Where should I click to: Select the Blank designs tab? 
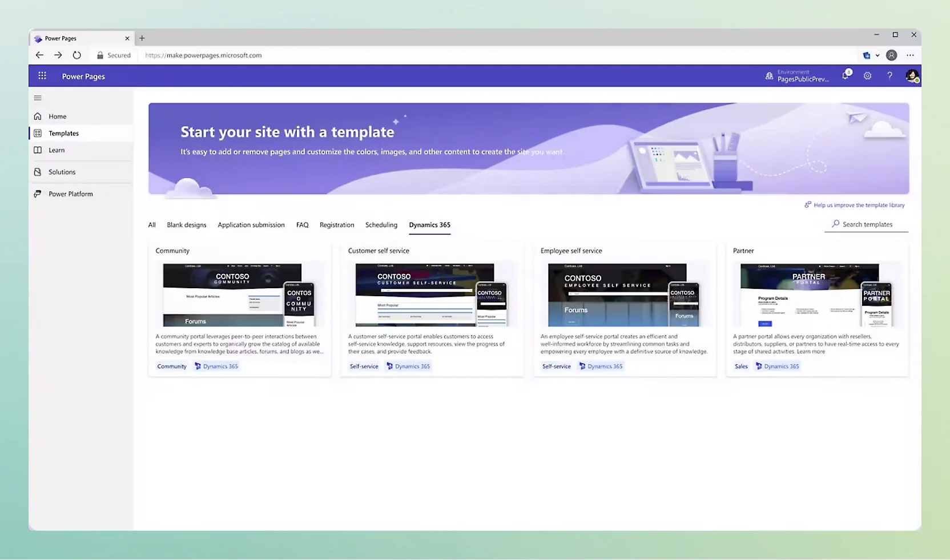tap(187, 225)
